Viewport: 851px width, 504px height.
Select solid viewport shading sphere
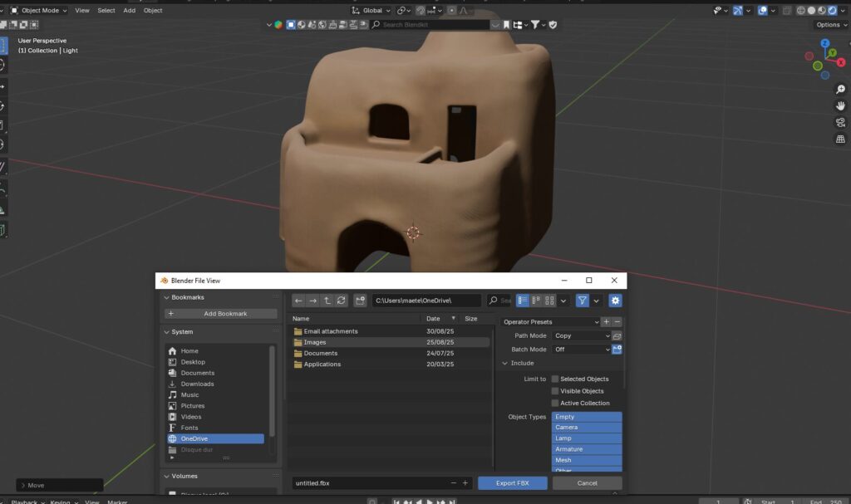pyautogui.click(x=811, y=10)
